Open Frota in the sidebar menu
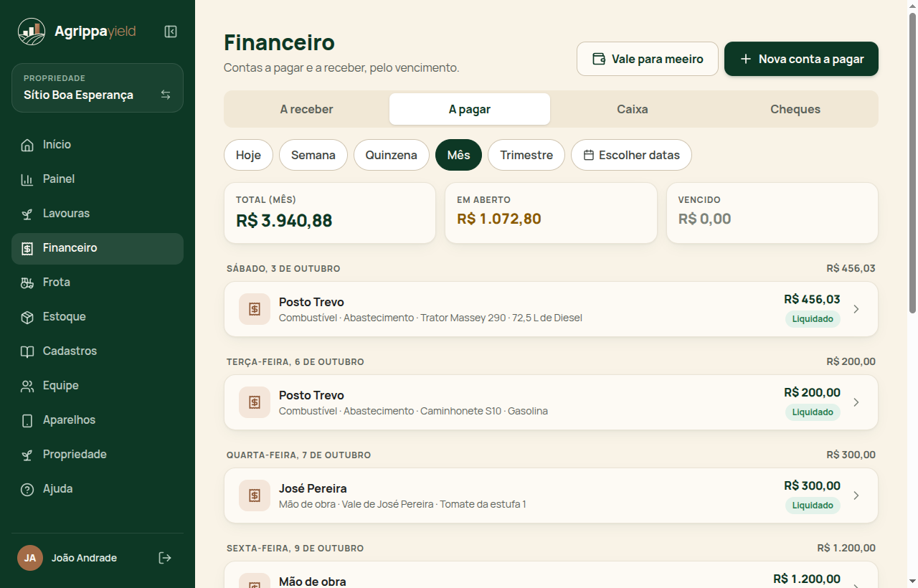Screen dimensions: 918x588 pyautogui.click(x=98, y=283)
